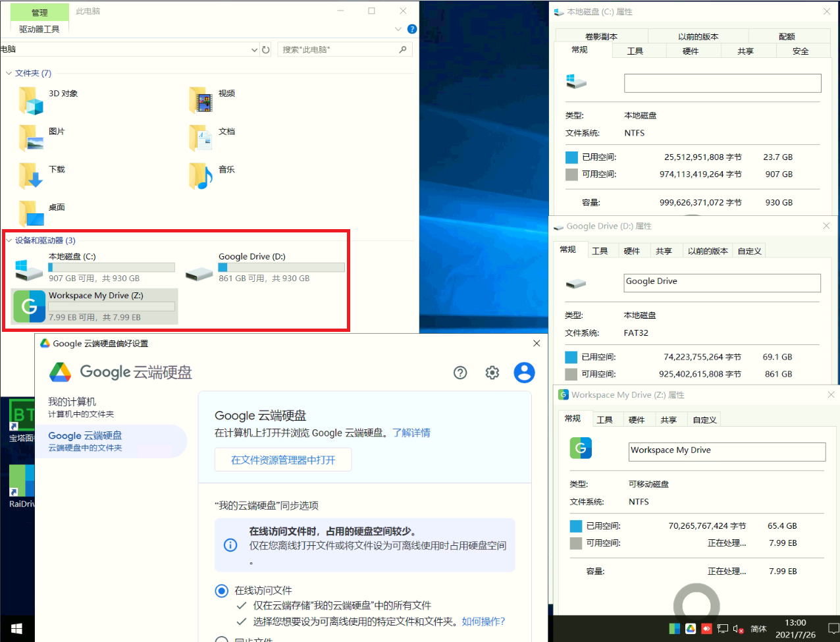
Task: Follow the 了解详情 link
Action: 411,433
